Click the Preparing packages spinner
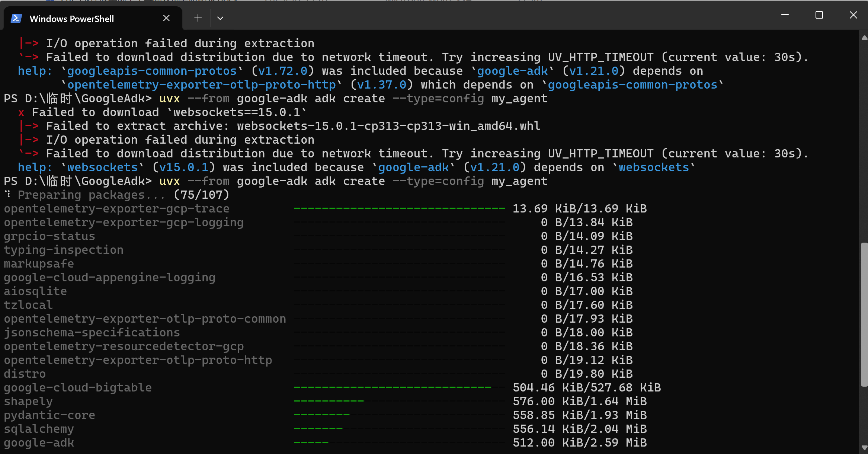This screenshot has height=454, width=868. pos(8,195)
